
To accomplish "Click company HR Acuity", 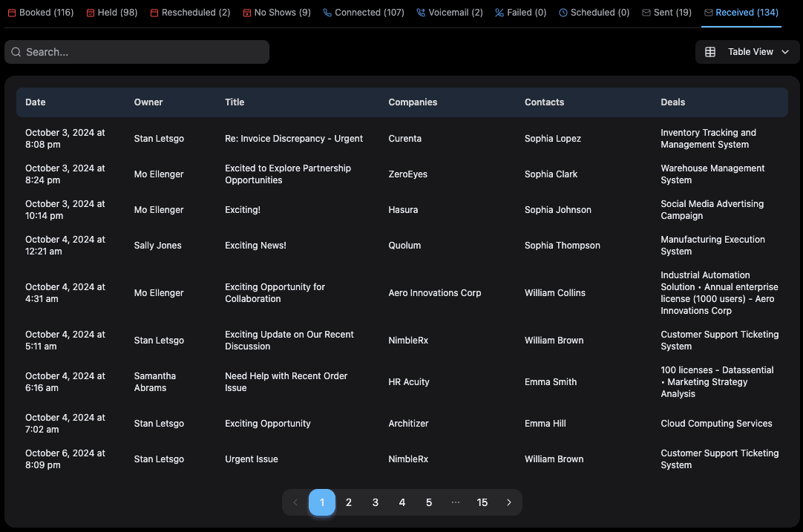I will [409, 382].
